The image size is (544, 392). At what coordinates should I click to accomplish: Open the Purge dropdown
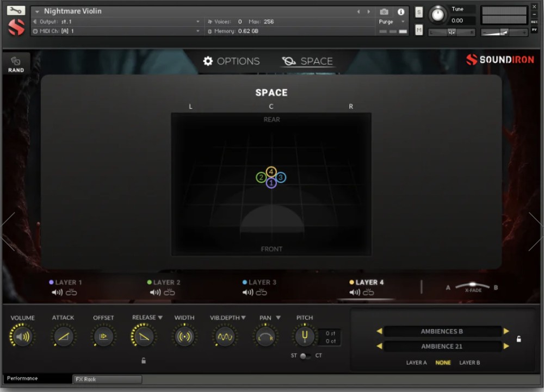(x=391, y=22)
